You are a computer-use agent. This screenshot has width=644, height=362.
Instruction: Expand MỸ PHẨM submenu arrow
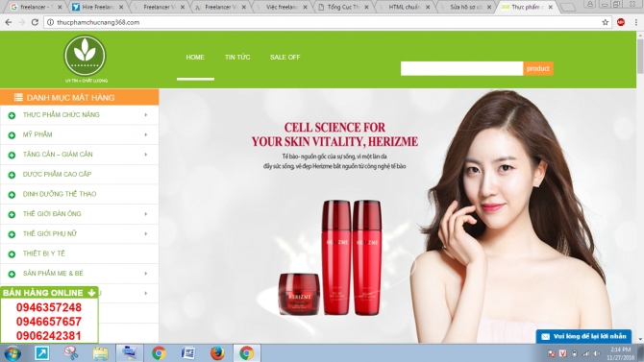146,134
